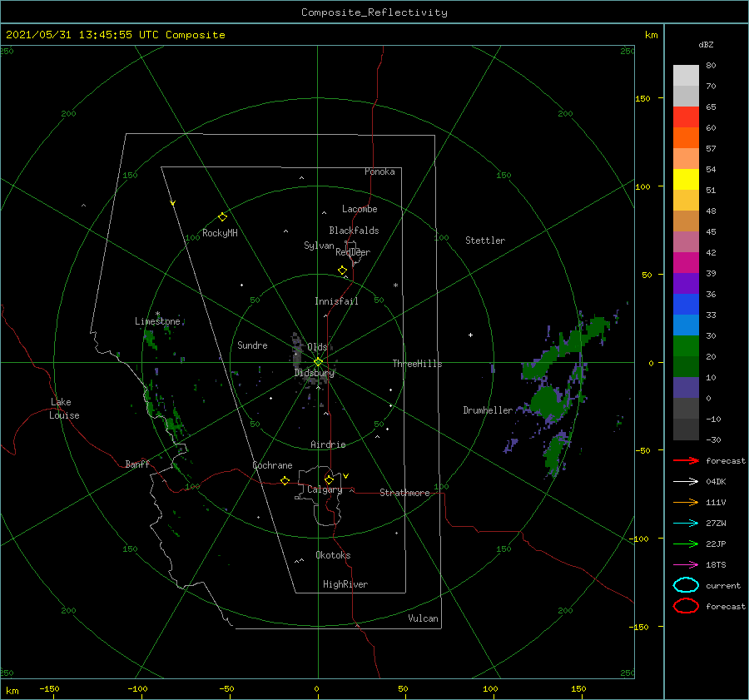Viewport: 749px width, 700px height.
Task: Click the Sylvan label
Action: click(319, 246)
